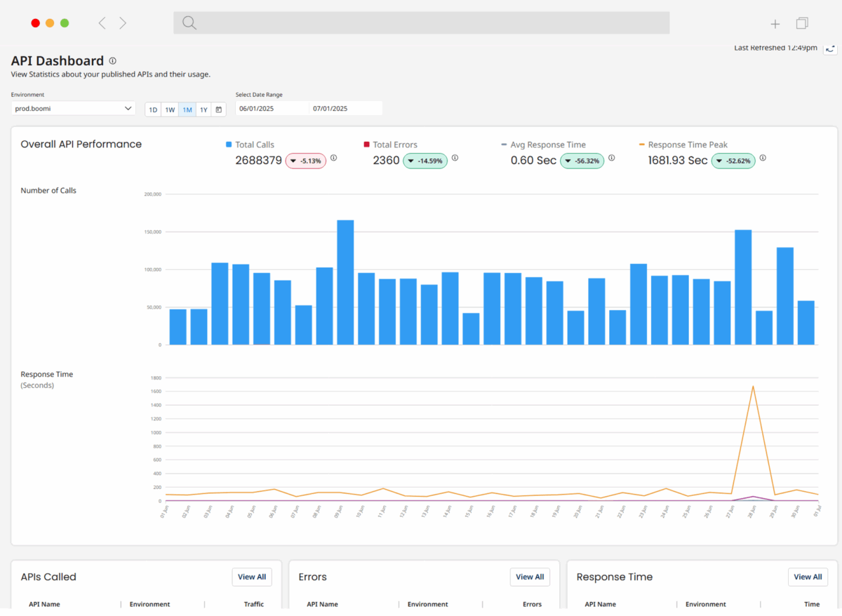Click the browser search address bar
This screenshot has width=842, height=616.
tap(421, 23)
